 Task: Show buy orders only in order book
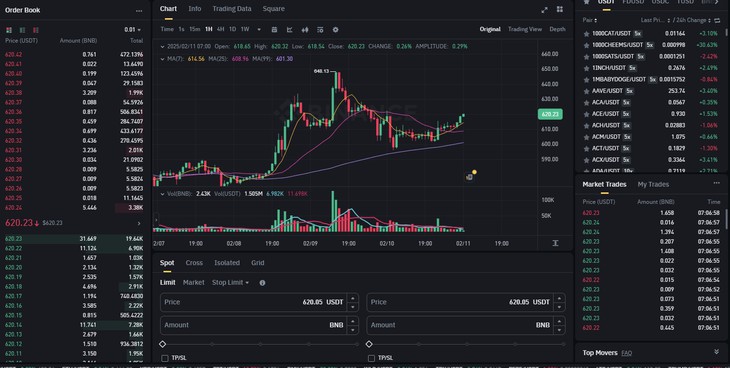(22, 30)
